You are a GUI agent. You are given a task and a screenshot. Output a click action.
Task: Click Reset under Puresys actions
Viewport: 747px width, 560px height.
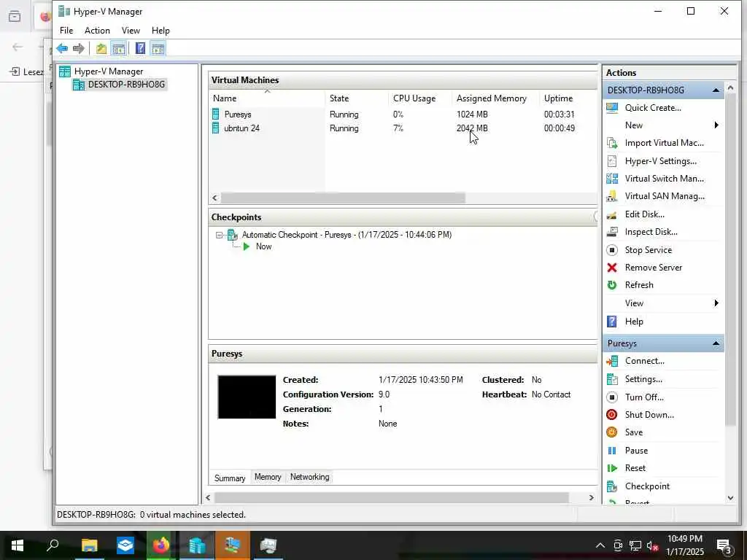point(635,468)
